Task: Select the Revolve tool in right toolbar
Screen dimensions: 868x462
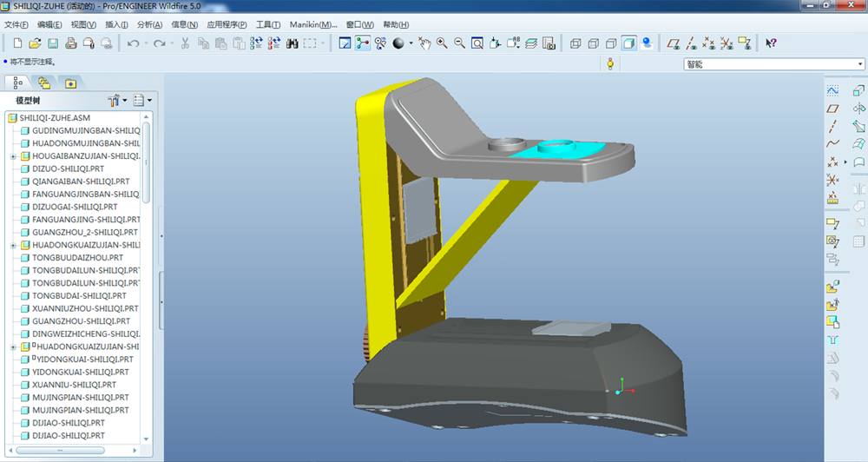Action: [x=858, y=108]
